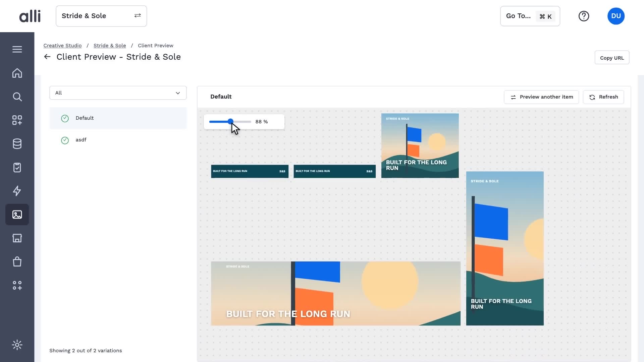This screenshot has width=644, height=362.
Task: Click the zoom slider handle
Action: 230,121
